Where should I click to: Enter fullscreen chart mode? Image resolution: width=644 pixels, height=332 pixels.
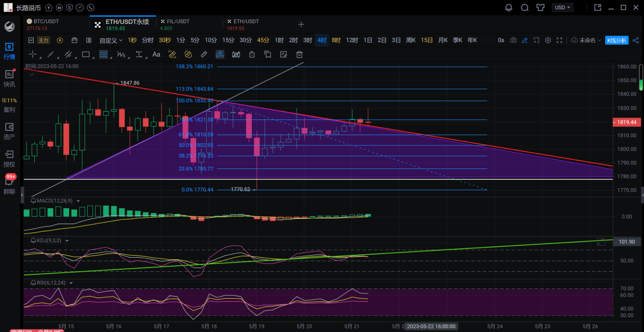[559, 40]
